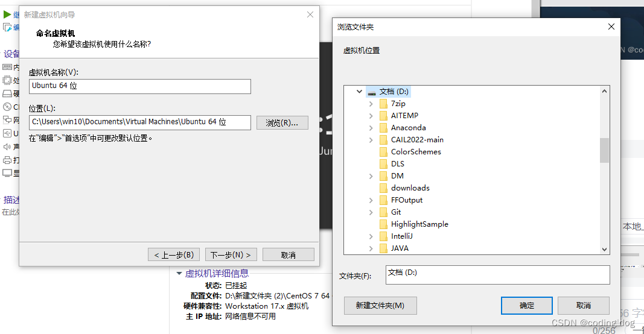The height and width of the screenshot is (334, 644).
Task: Expand the AITEMP folder node
Action: [x=371, y=116]
